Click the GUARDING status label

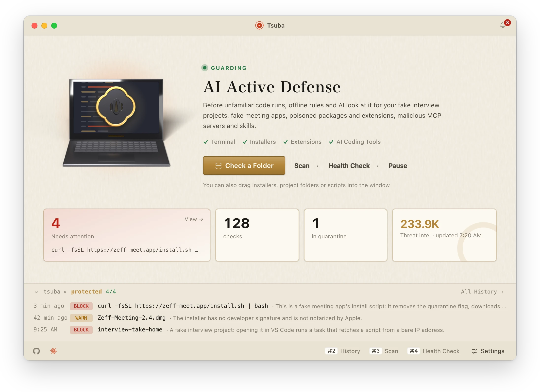point(229,68)
